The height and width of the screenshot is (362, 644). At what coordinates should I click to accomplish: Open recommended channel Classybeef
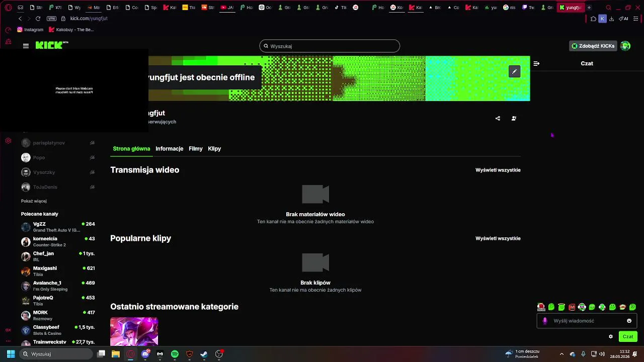(58, 330)
